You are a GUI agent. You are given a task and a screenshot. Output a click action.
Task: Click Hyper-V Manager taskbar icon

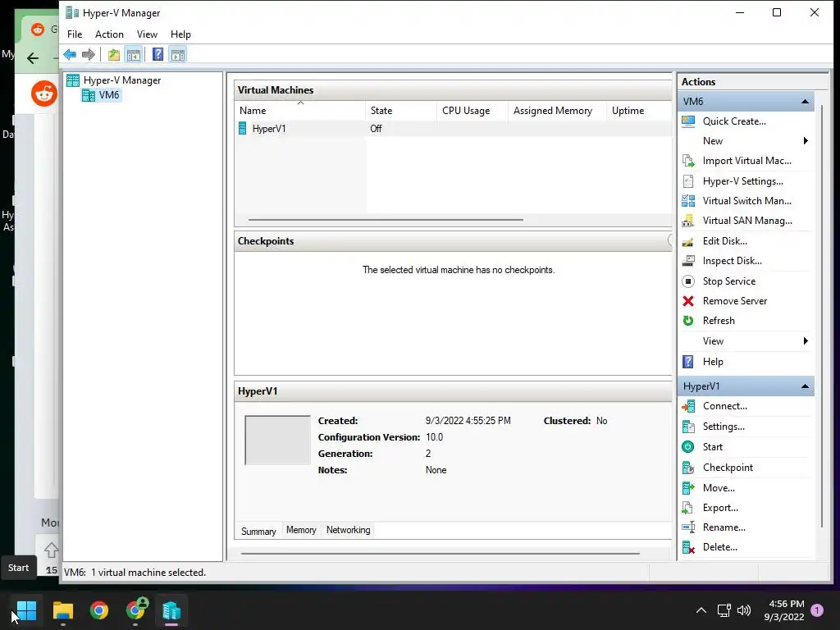point(171,610)
